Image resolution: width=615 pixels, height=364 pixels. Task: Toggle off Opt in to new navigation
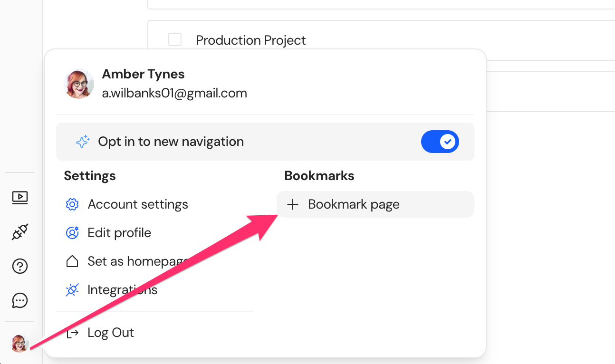(440, 142)
